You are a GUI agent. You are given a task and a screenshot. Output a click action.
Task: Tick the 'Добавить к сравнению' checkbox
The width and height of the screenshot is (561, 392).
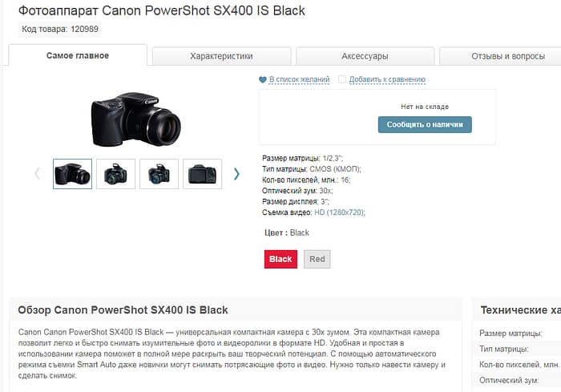(x=342, y=79)
